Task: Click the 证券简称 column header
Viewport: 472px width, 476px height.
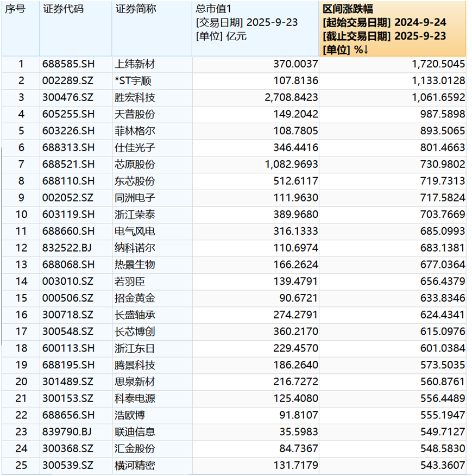Action: pyautogui.click(x=152, y=29)
